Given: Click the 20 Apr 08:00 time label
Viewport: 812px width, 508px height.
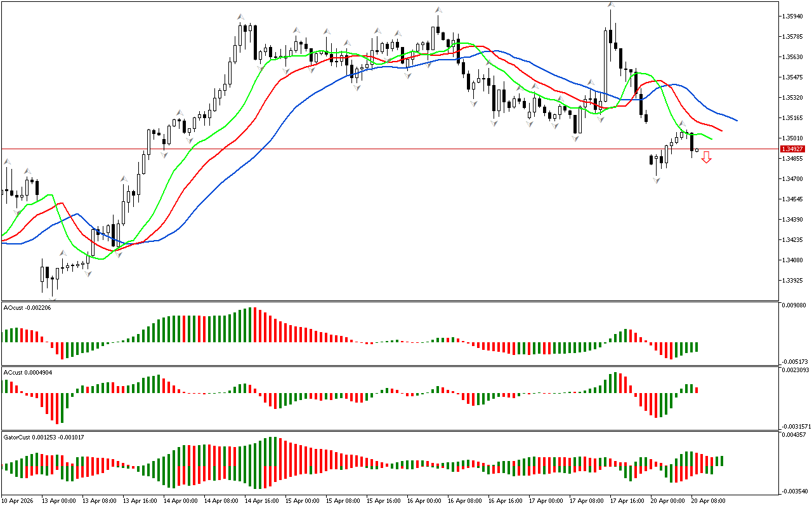Looking at the screenshot, I should pyautogui.click(x=709, y=501).
